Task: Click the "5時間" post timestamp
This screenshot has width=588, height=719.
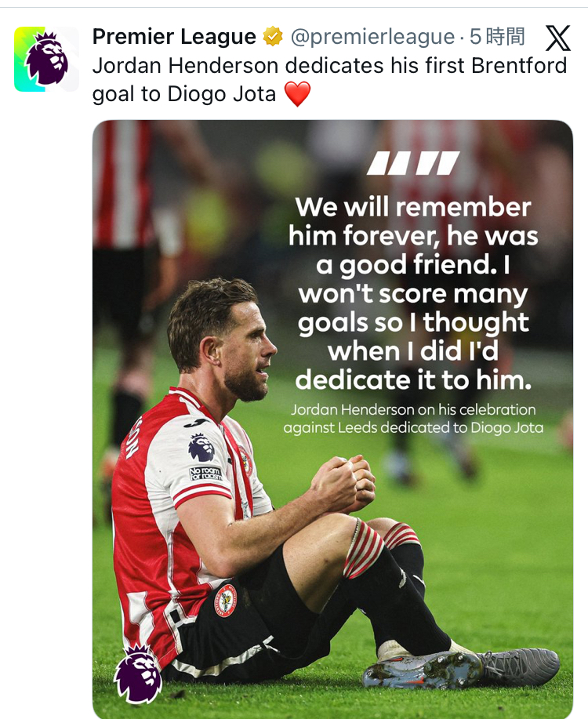Action: (497, 37)
